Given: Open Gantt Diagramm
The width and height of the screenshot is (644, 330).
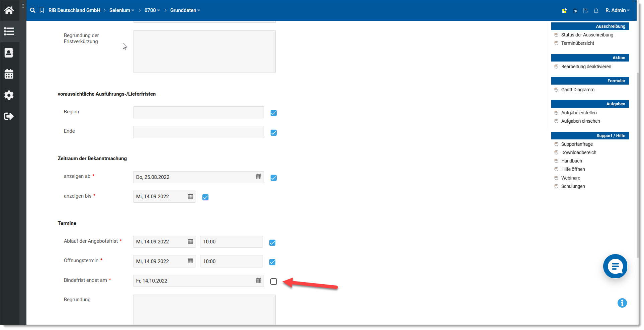Looking at the screenshot, I should [578, 90].
